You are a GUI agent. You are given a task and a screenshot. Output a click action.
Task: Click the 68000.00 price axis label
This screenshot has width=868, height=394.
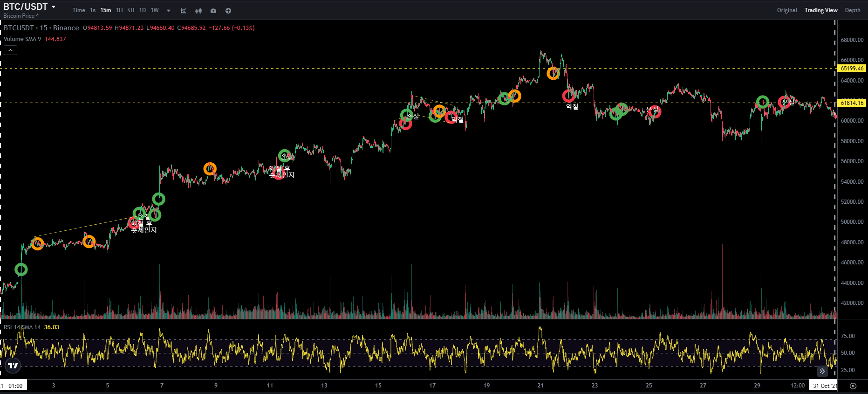click(x=852, y=40)
